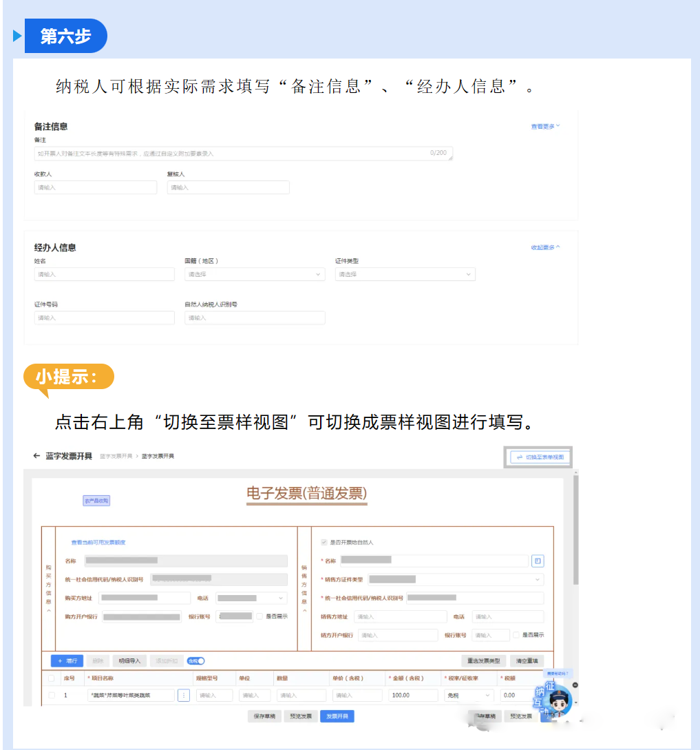Collapse the 购买方信息 section arrow

tap(48, 611)
